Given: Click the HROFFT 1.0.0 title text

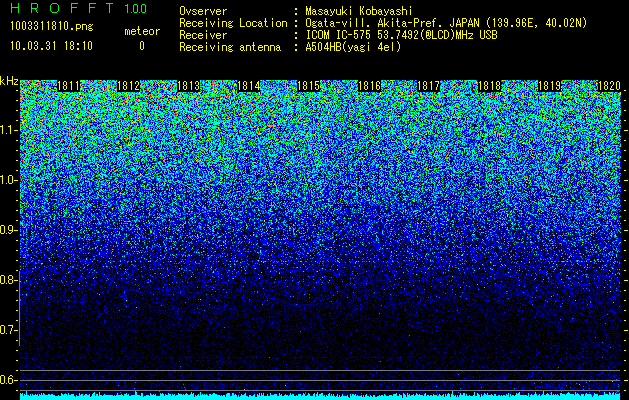Looking at the screenshot, I should coord(79,8).
